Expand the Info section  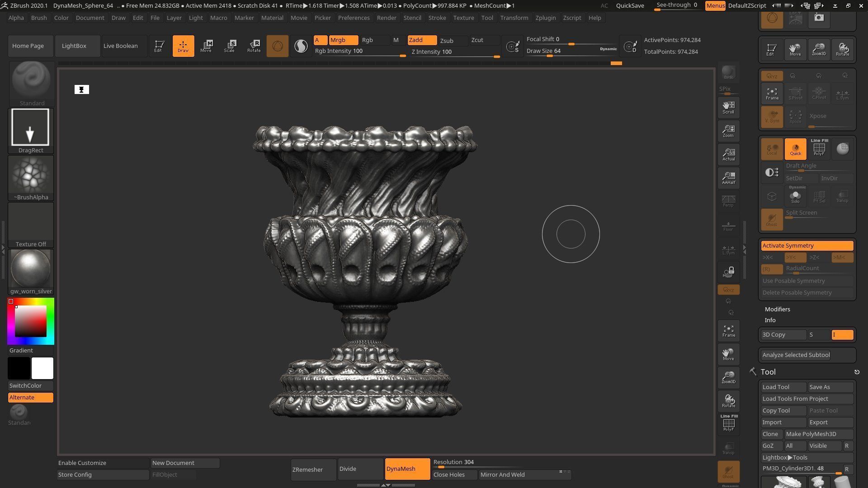(x=770, y=320)
